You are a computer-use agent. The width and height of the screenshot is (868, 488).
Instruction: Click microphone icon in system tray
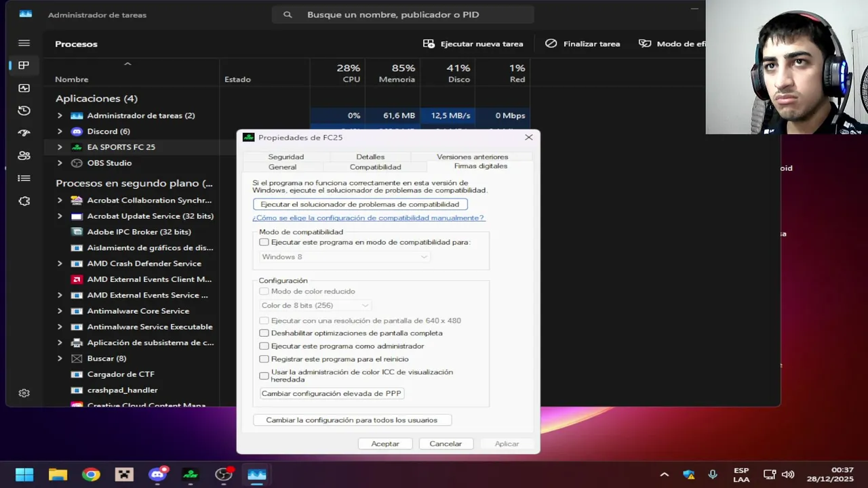tap(713, 474)
